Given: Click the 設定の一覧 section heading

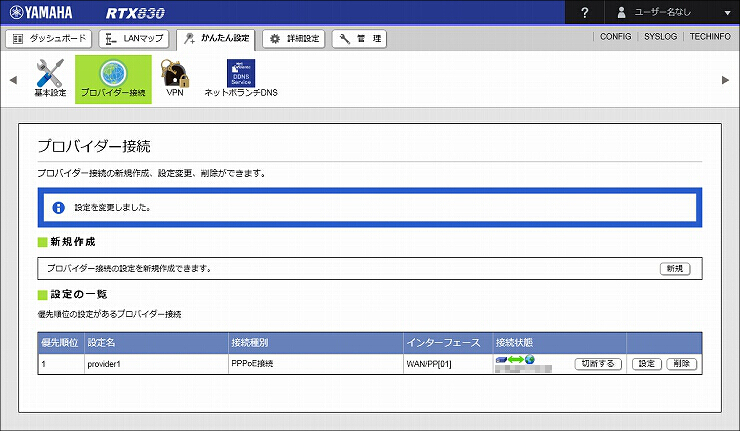Looking at the screenshot, I should 79,295.
